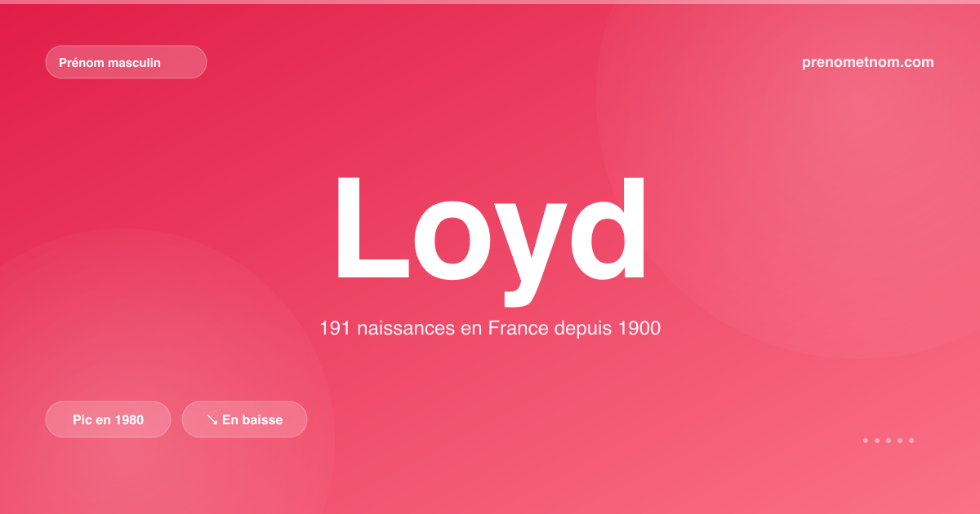Image resolution: width=980 pixels, height=514 pixels.
Task: Click the 'En baisse' trend pill
Action: 244,419
